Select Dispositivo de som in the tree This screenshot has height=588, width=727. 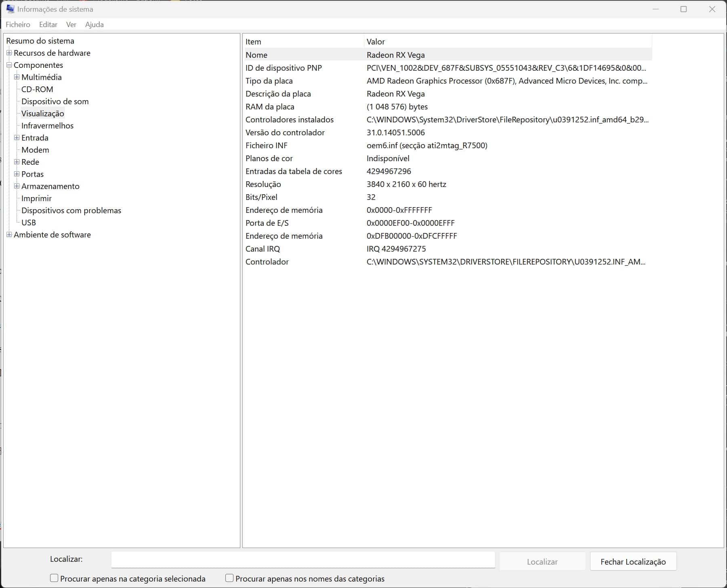(x=55, y=101)
